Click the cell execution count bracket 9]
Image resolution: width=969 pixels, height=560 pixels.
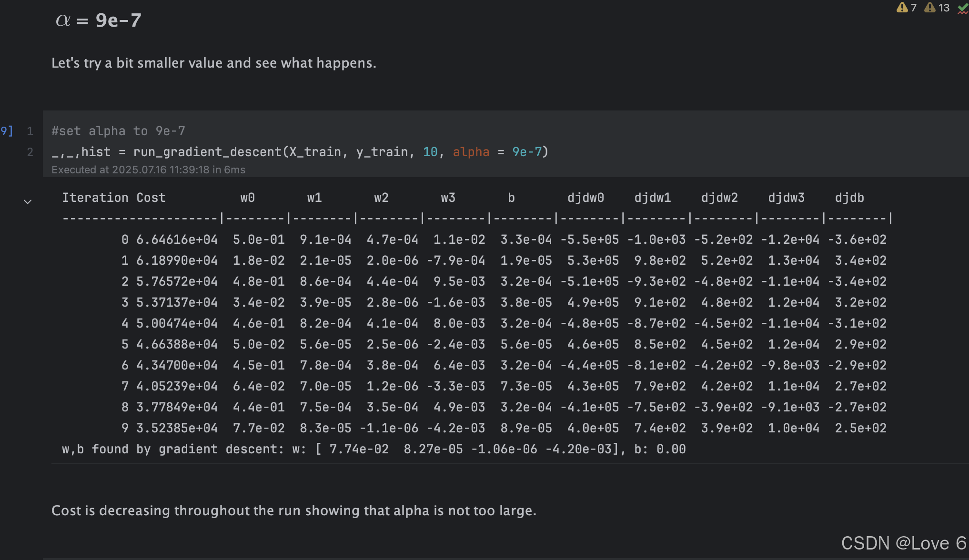click(x=7, y=131)
